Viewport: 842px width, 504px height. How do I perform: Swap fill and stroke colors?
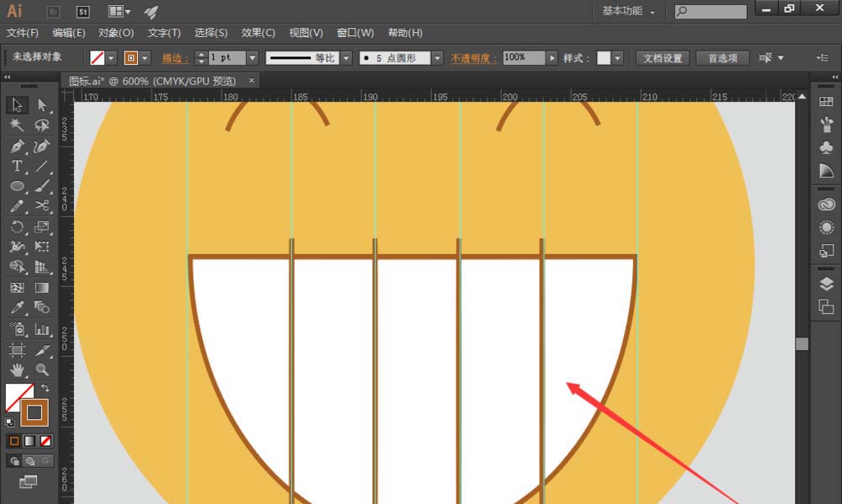coord(45,388)
